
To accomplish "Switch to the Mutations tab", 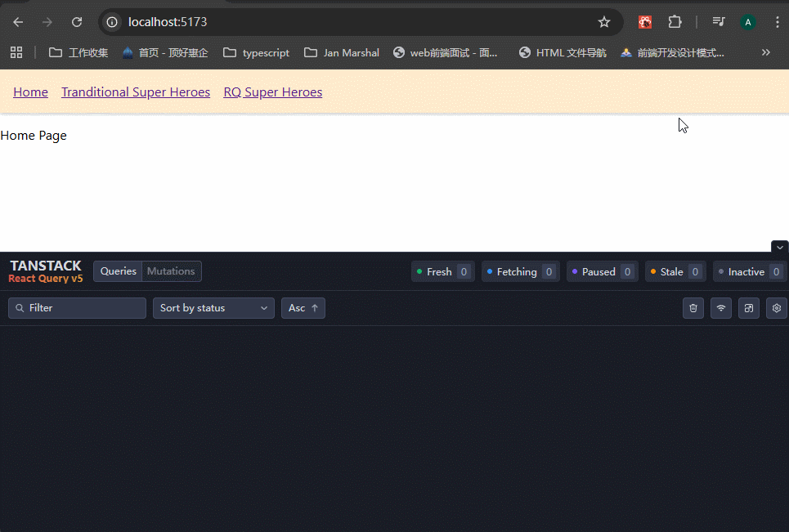I will [171, 271].
